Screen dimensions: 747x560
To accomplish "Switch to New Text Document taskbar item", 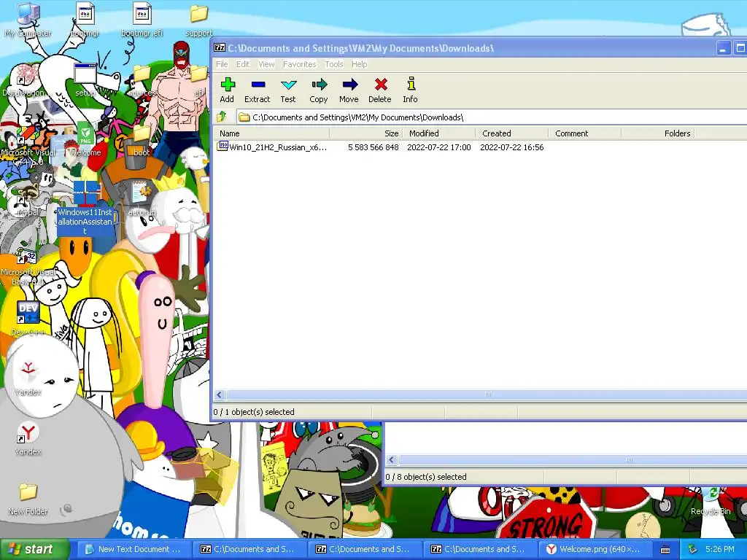I will click(x=134, y=549).
